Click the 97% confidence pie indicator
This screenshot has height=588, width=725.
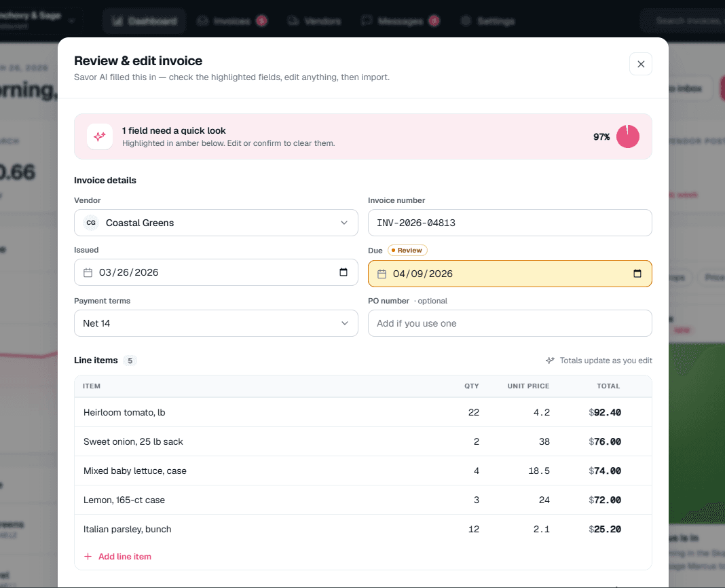point(627,136)
